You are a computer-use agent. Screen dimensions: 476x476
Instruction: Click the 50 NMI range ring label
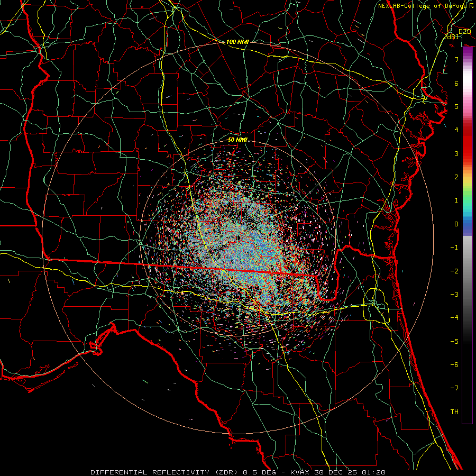(x=237, y=140)
